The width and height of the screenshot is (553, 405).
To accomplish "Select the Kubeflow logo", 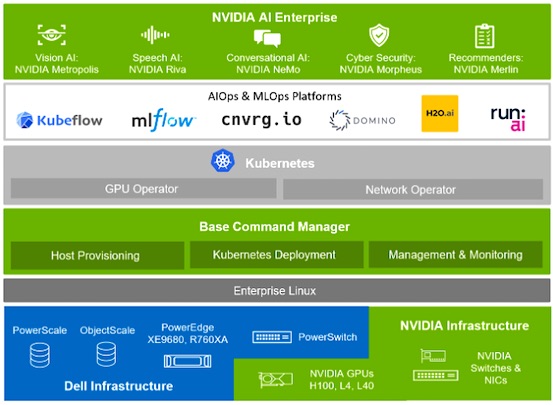I will pyautogui.click(x=59, y=120).
